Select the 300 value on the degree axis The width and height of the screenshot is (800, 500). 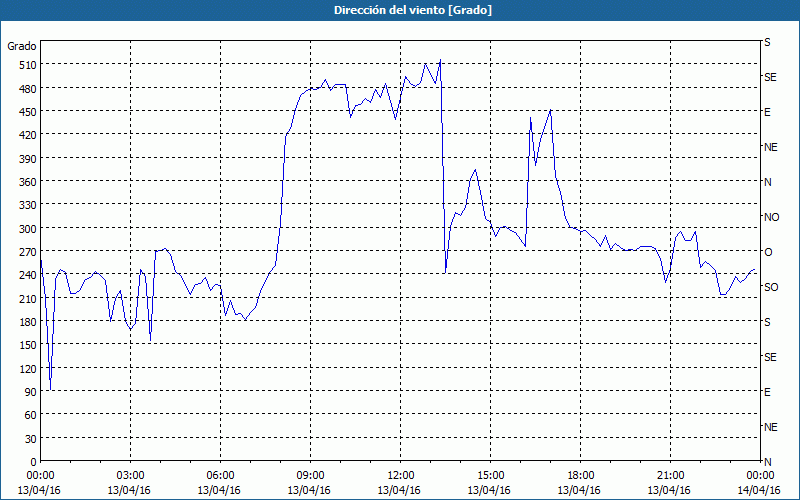(x=28, y=229)
